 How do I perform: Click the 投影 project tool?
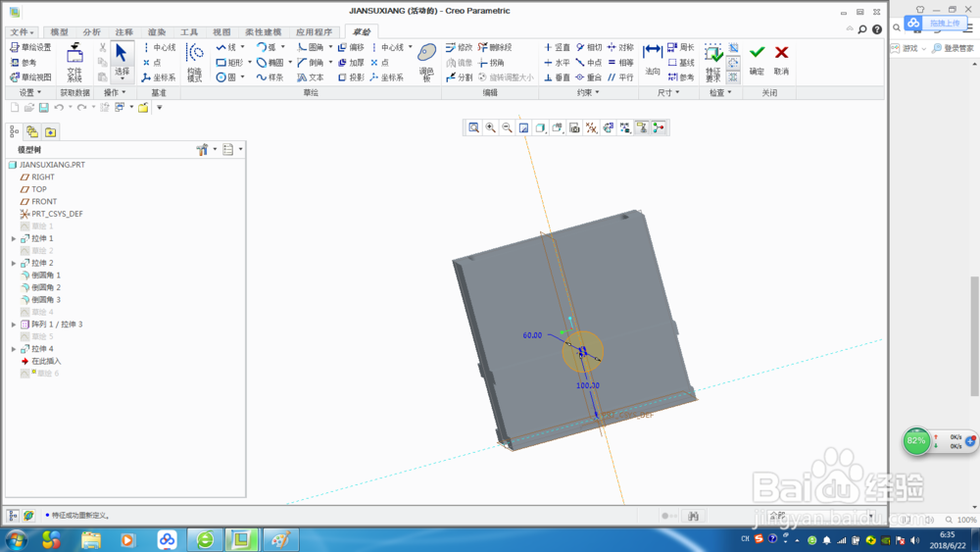pos(351,77)
